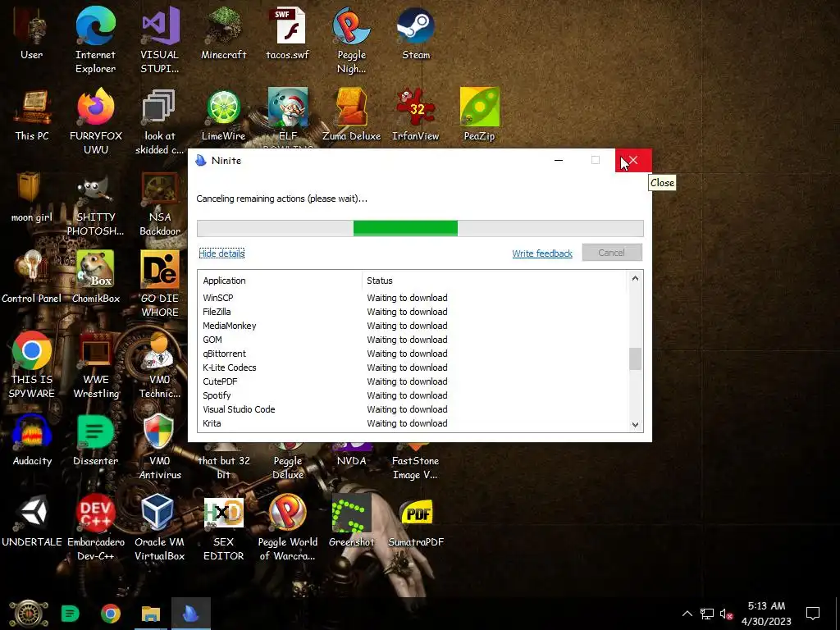
Task: Click the muted volume tray icon
Action: point(726,614)
